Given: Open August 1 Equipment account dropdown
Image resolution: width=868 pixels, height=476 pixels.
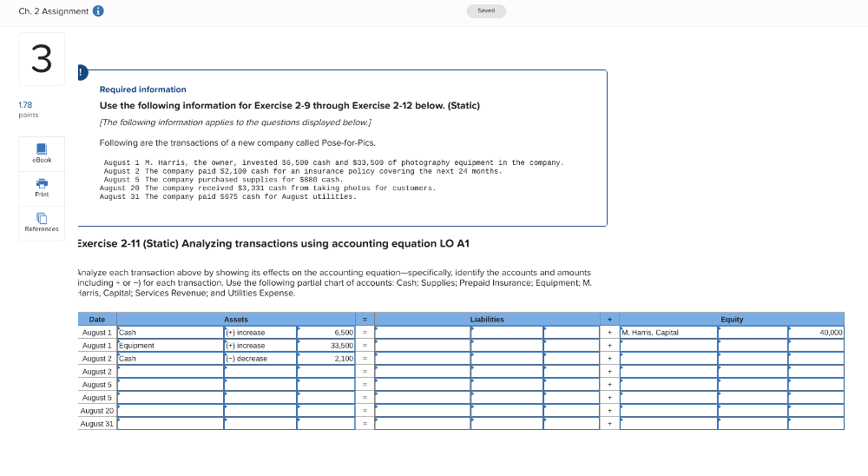Looking at the screenshot, I should pyautogui.click(x=170, y=345).
